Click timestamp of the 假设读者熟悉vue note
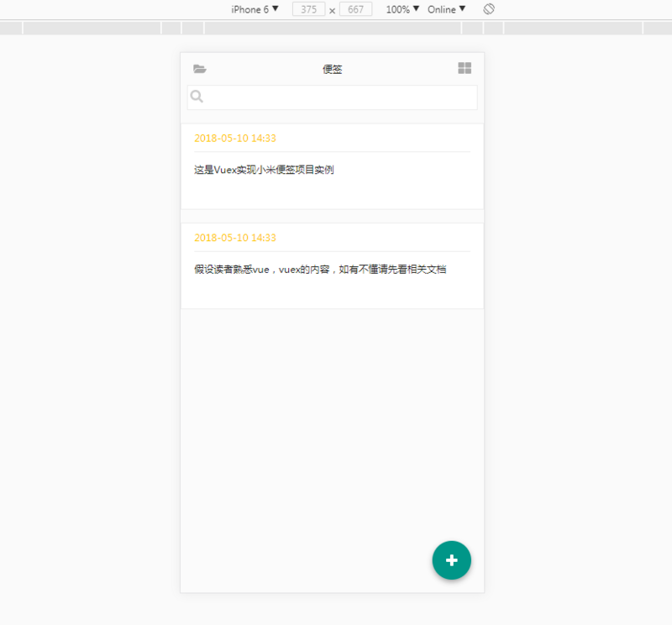 pos(235,238)
